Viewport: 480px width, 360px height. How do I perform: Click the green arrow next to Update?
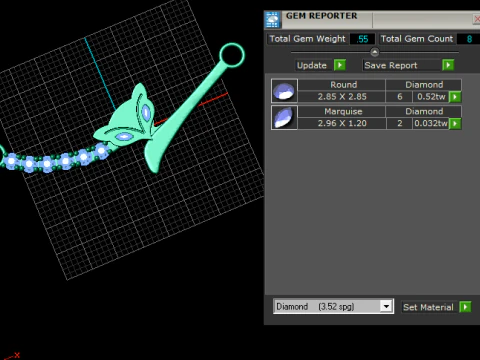click(x=340, y=65)
